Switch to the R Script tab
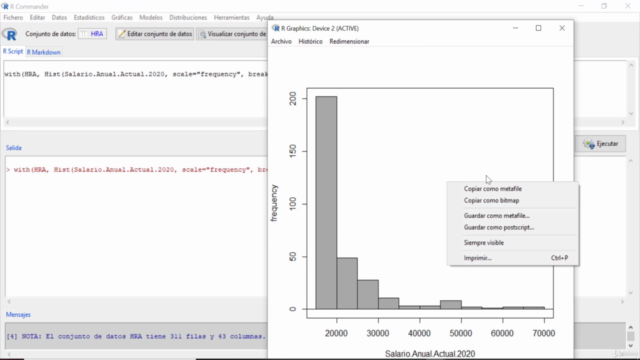The image size is (640, 360). [x=13, y=51]
